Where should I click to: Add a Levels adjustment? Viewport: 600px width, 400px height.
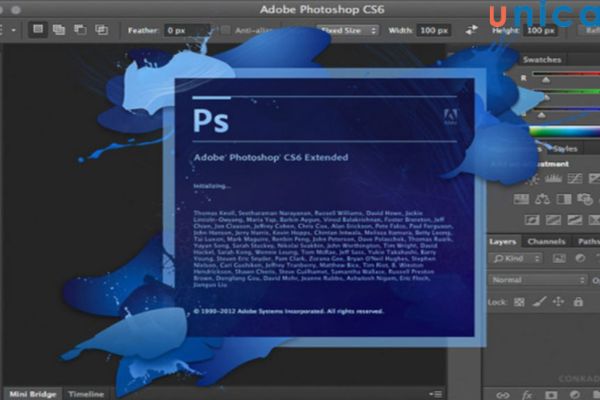tap(553, 178)
